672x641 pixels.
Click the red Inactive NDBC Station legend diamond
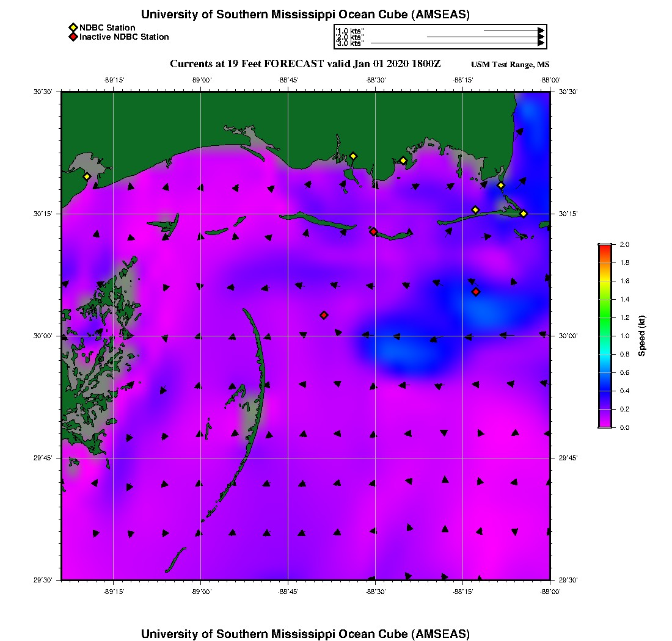[x=73, y=37]
